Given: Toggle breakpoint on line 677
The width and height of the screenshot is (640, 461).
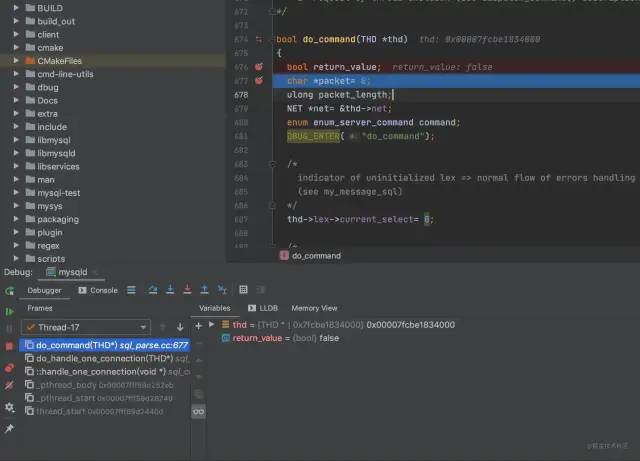Looking at the screenshot, I should coord(259,81).
